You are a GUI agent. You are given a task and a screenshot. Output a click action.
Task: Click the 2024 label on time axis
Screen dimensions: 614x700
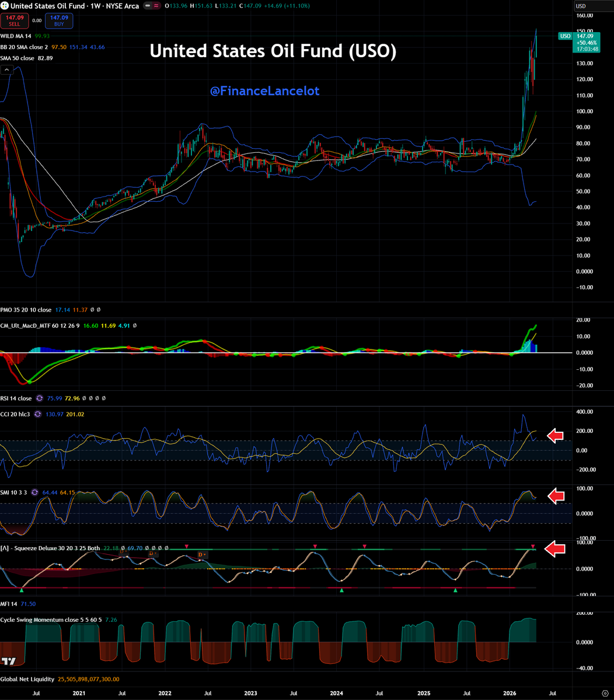coord(337,694)
